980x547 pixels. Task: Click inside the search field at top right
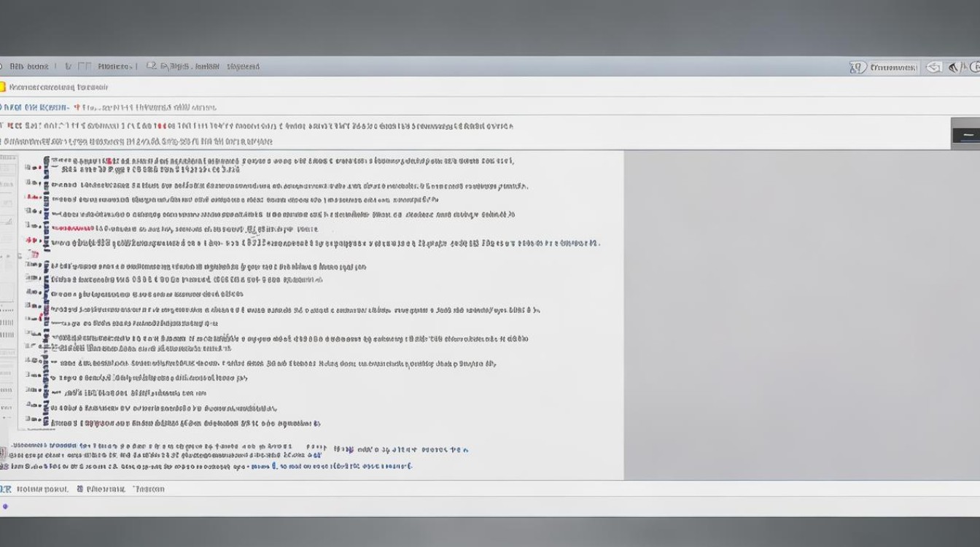[x=893, y=67]
